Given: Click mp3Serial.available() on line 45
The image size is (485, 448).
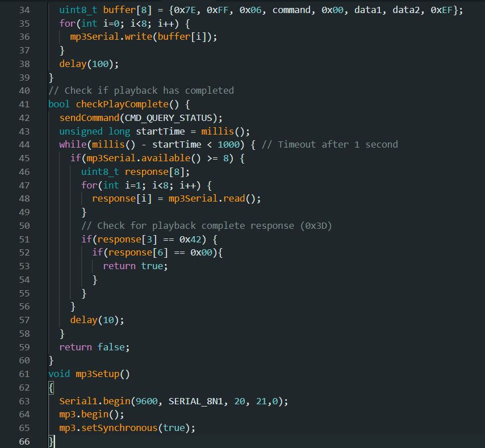Looking at the screenshot, I should pos(144,158).
